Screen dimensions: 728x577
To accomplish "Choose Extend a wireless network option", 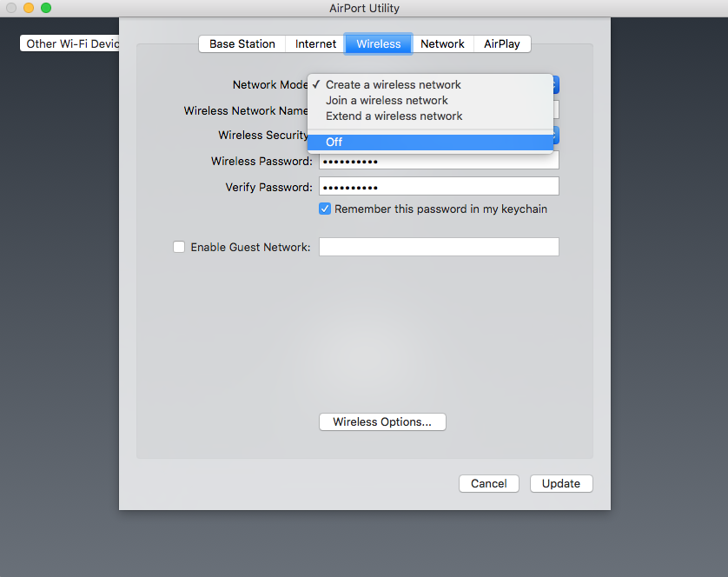I will tap(430, 116).
